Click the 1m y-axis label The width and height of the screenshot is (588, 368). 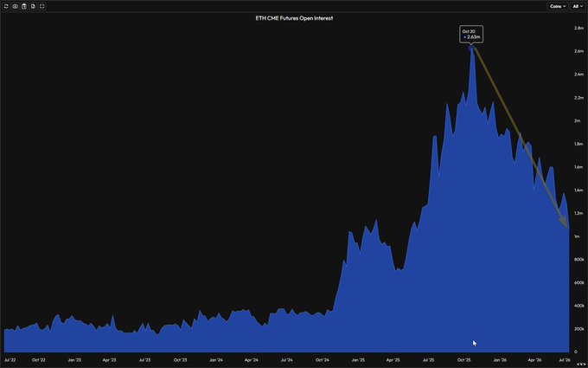[578, 236]
